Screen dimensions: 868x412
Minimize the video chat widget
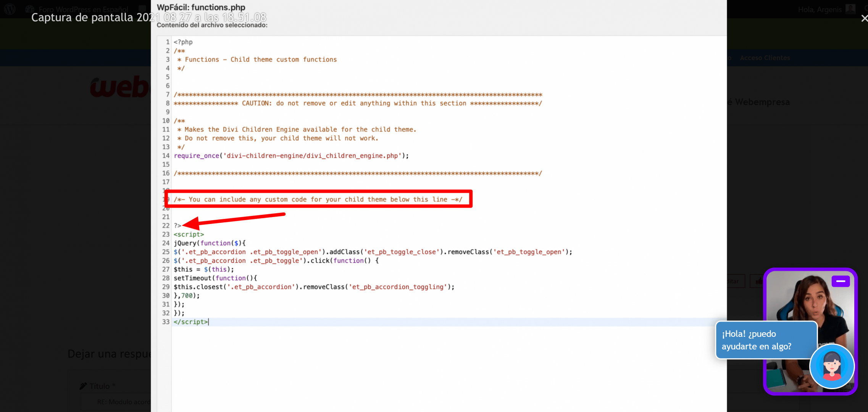841,281
